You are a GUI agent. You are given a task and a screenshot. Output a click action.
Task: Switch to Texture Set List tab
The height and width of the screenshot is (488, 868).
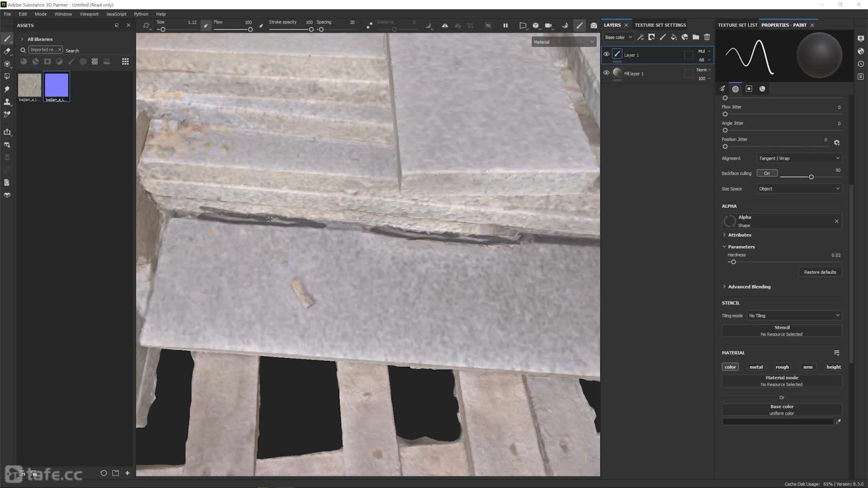tap(737, 25)
